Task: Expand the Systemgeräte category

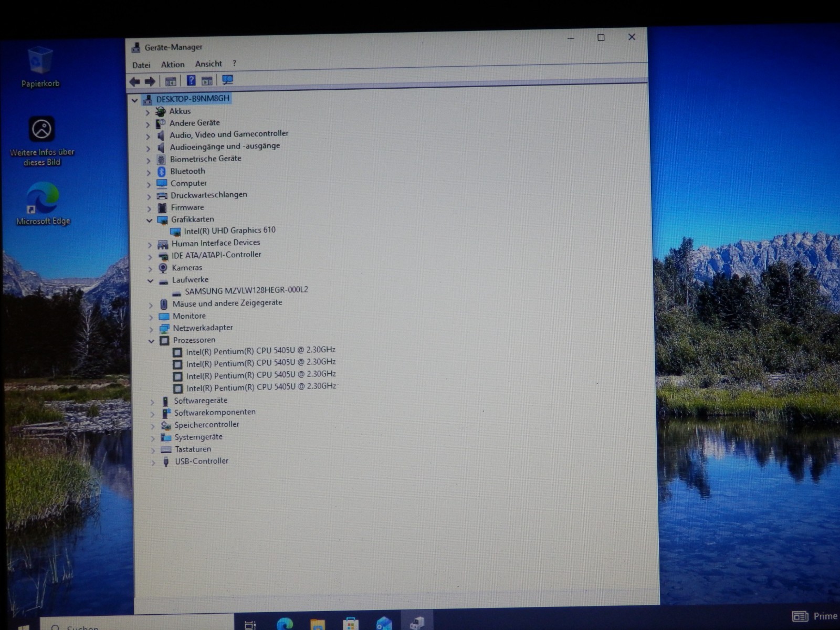Action: pos(153,438)
